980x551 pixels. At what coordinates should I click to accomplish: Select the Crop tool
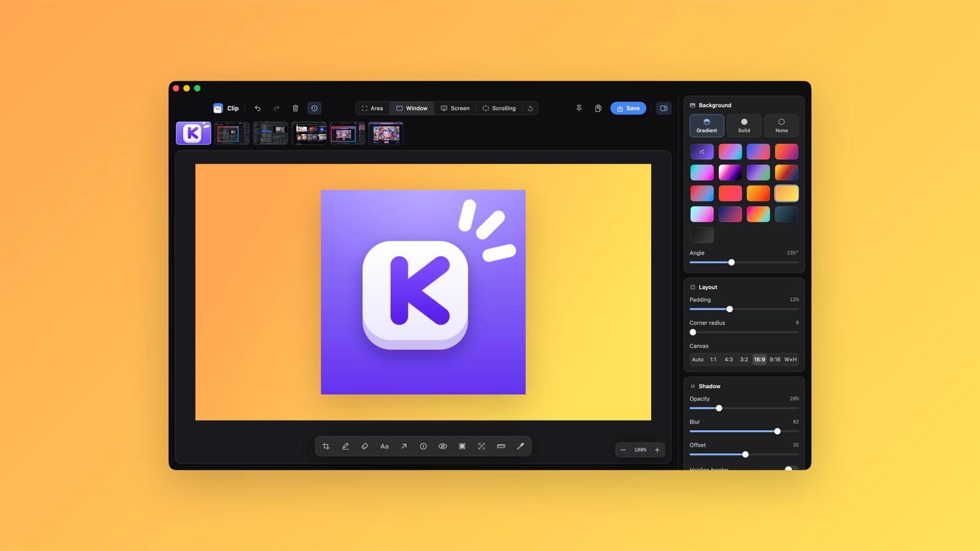pos(326,446)
